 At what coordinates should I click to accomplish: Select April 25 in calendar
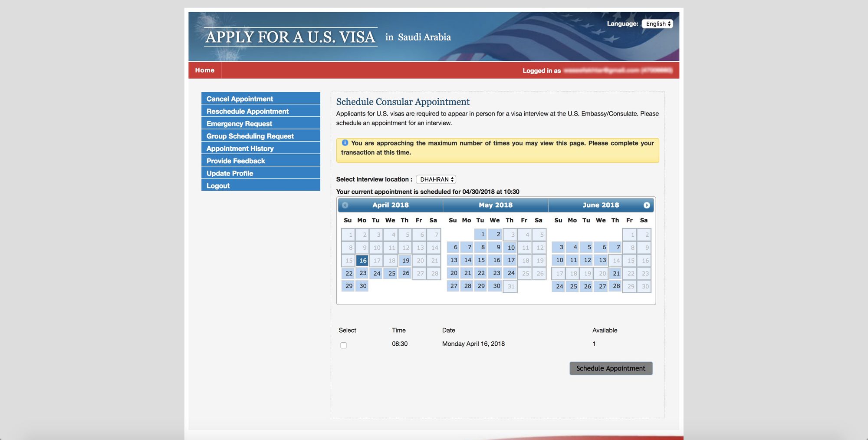tap(391, 273)
